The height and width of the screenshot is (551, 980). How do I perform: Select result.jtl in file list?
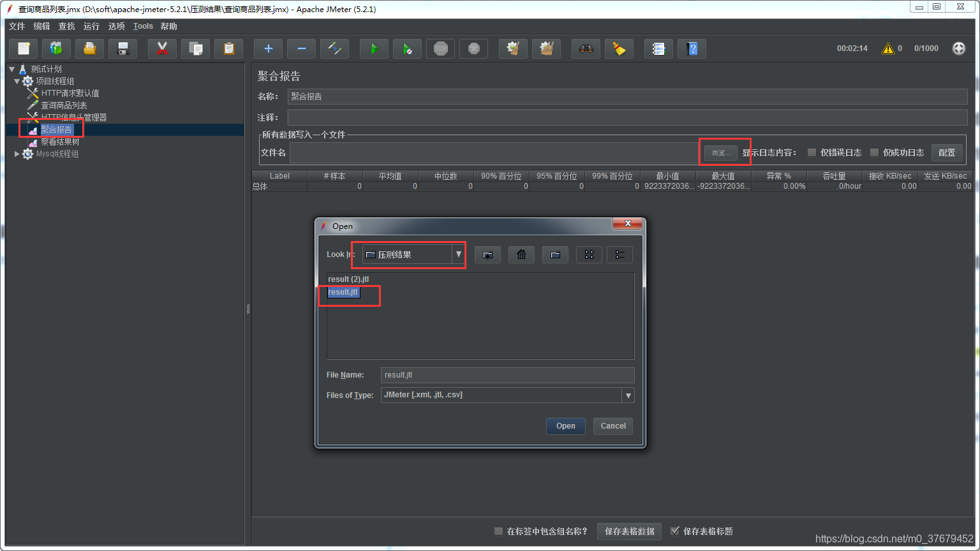pos(343,292)
